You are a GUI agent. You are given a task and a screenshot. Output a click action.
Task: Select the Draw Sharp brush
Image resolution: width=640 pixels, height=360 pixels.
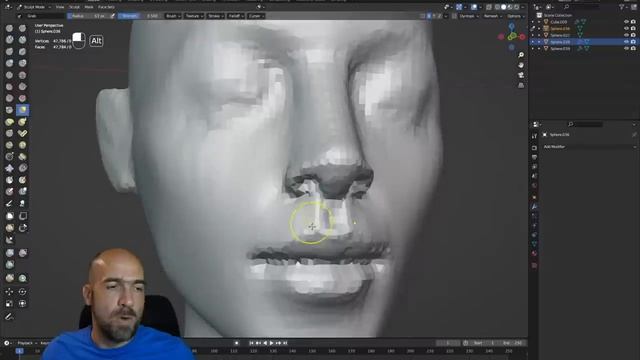22,28
